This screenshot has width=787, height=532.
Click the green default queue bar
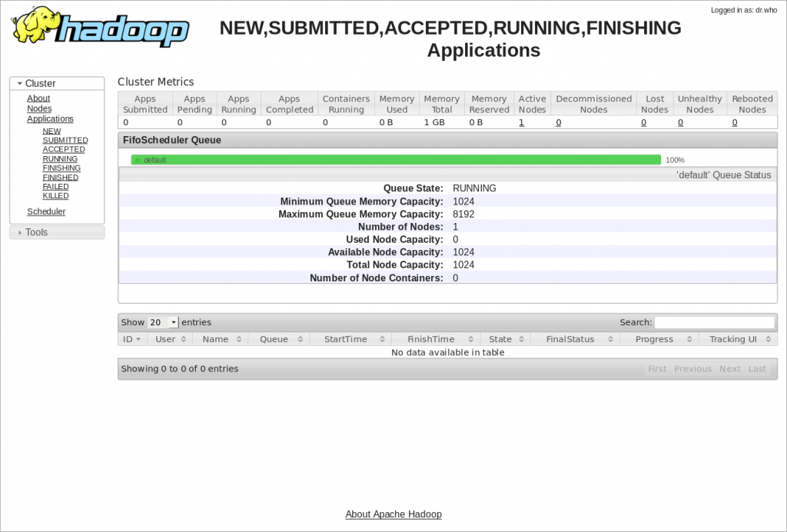[396, 160]
